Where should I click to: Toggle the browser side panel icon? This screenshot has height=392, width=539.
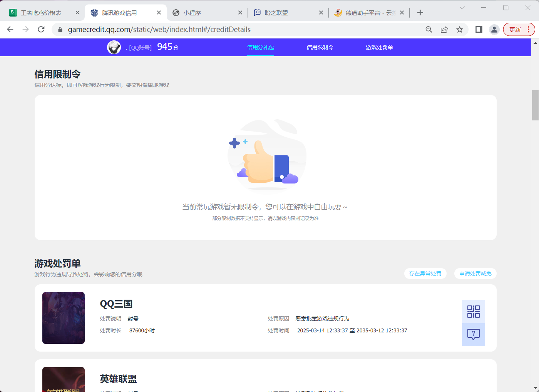click(x=479, y=30)
